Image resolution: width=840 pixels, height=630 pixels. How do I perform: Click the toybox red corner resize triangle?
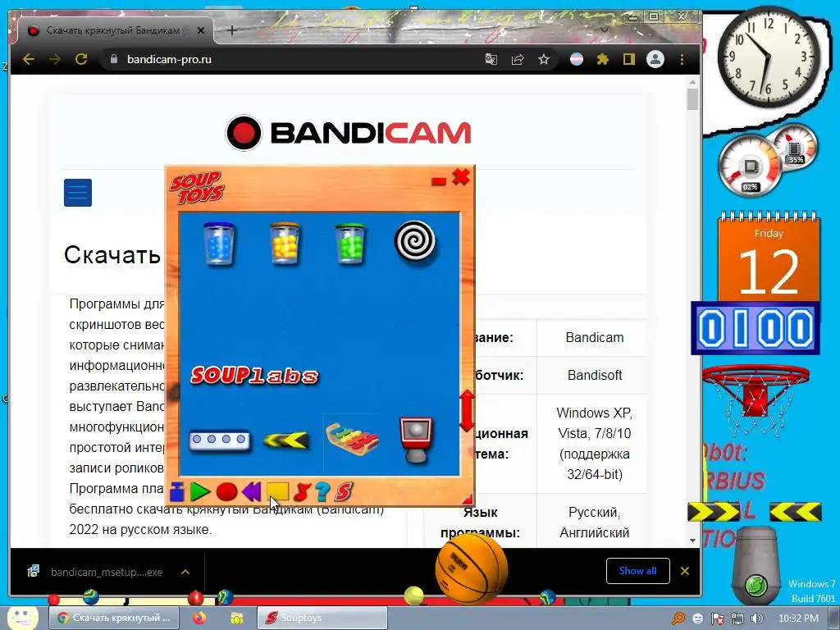[467, 498]
